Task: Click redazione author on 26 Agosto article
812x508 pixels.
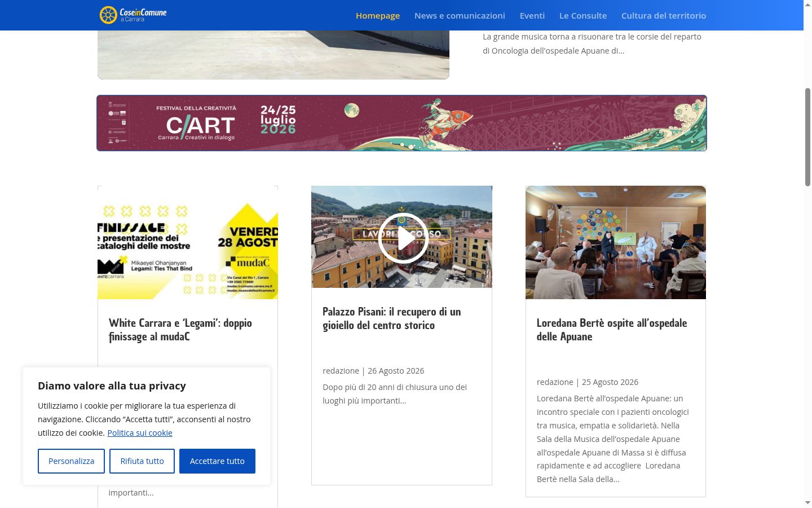Action: (341, 371)
